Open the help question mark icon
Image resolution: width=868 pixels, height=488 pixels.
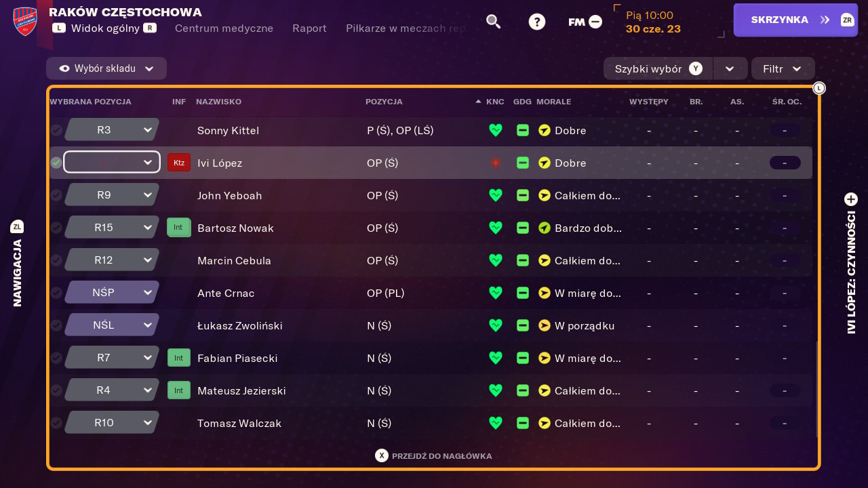coord(537,22)
